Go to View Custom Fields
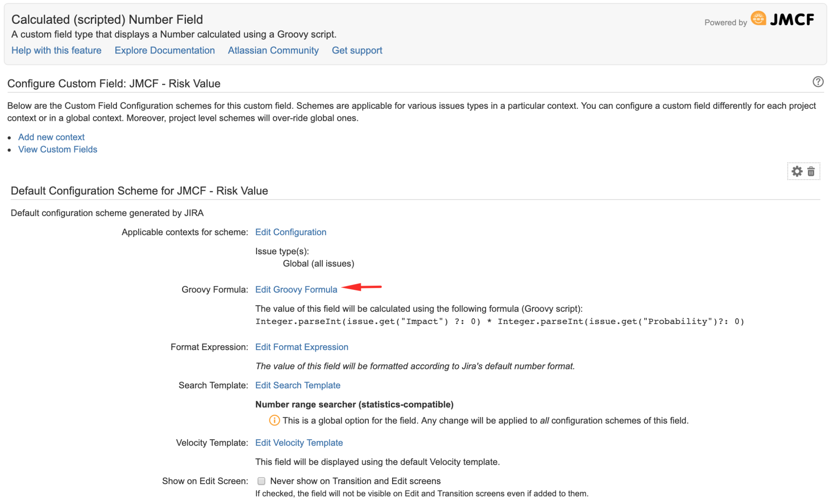The height and width of the screenshot is (504, 828). pos(58,150)
